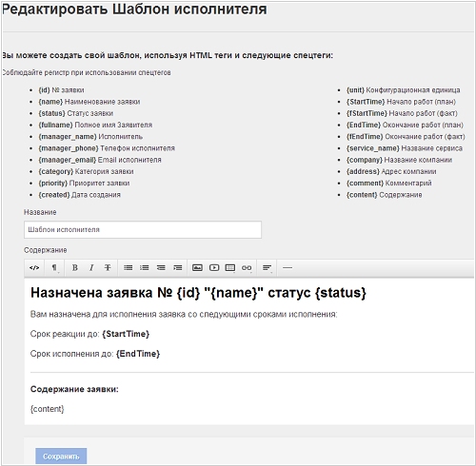The width and height of the screenshot is (476, 466).
Task: Open text alignment options
Action: point(268,268)
